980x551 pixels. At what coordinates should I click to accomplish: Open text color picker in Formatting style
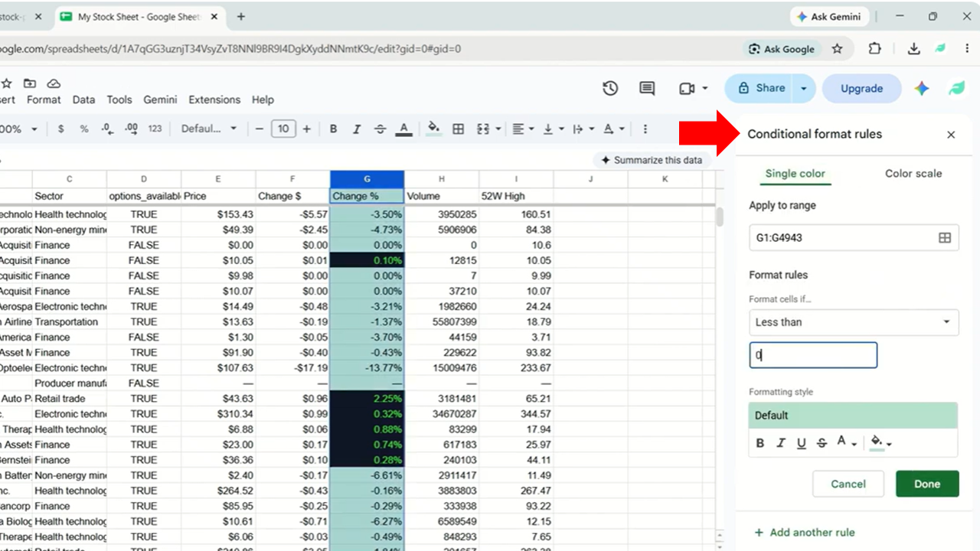pyautogui.click(x=846, y=442)
